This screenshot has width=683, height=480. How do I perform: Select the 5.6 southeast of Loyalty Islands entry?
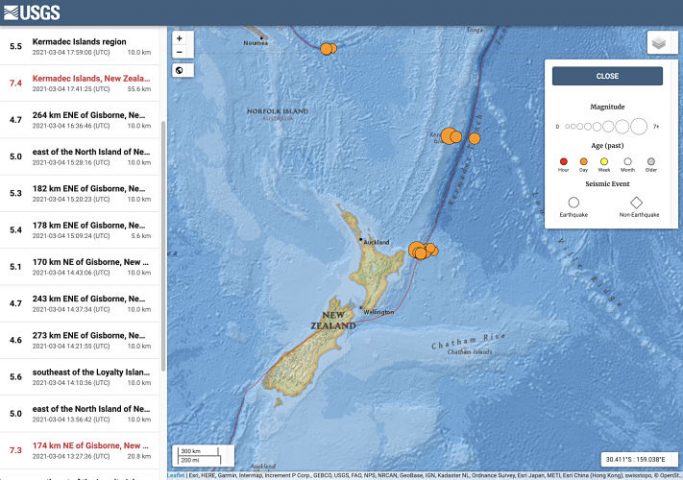tap(80, 377)
